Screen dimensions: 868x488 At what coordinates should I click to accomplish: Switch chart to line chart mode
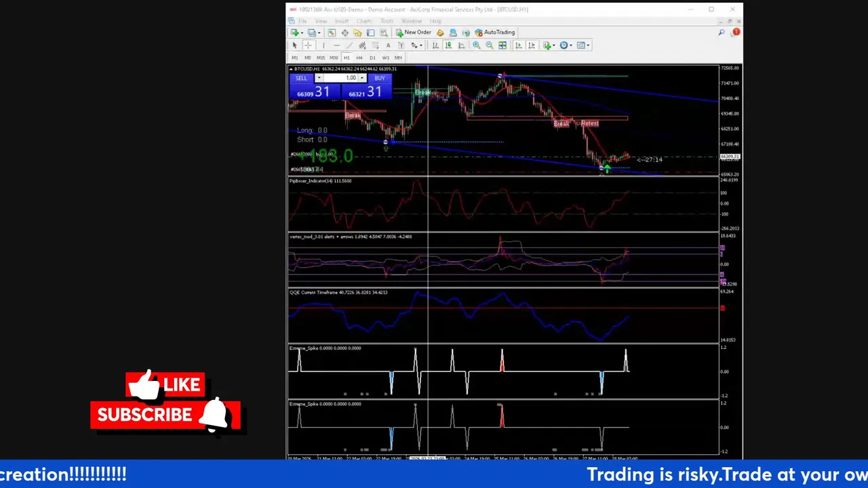pyautogui.click(x=461, y=45)
